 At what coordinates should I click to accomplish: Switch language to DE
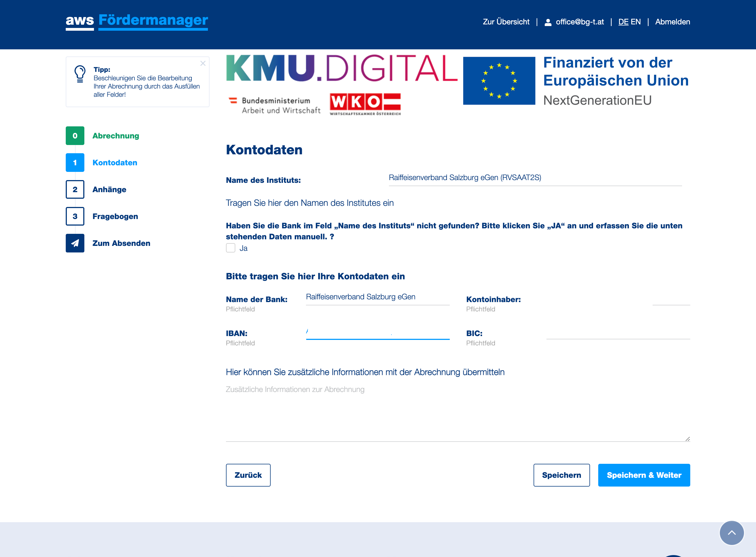[623, 22]
